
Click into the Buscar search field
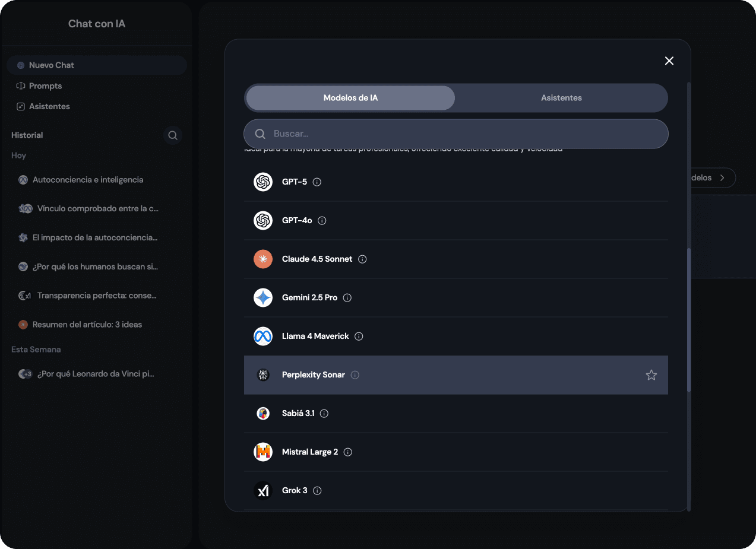coord(456,134)
